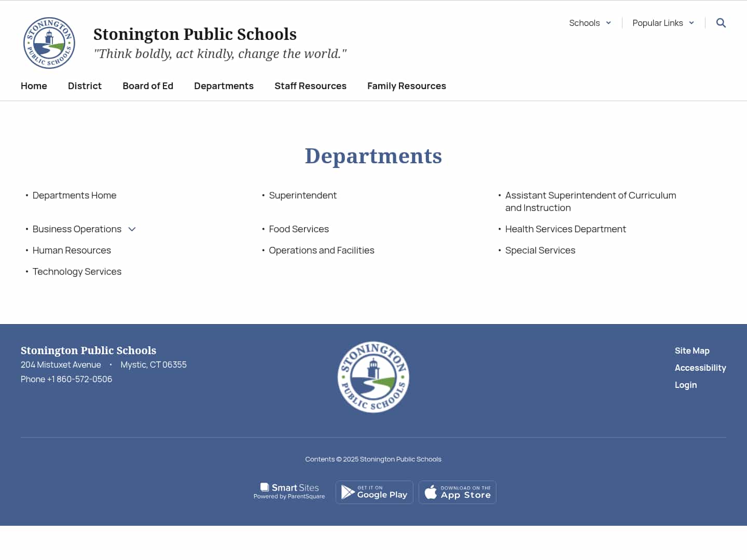Click the SmartSites by ParentSquare logo
The image size is (747, 560).
(289, 491)
